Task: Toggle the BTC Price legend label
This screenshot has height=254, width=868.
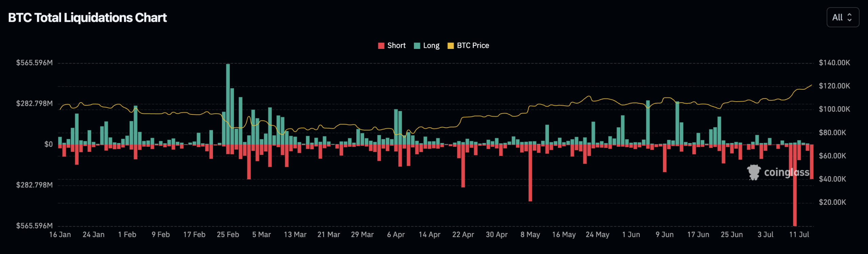Action: [x=473, y=46]
